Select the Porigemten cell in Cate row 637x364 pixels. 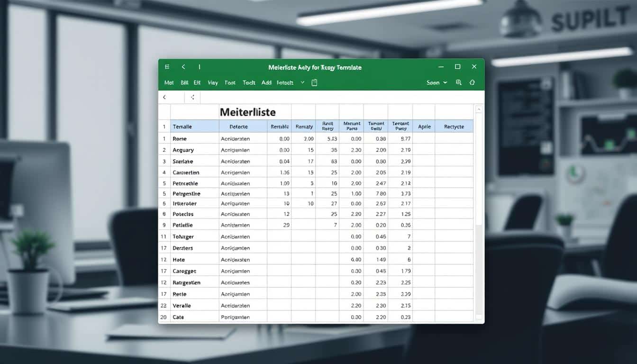[x=243, y=317]
